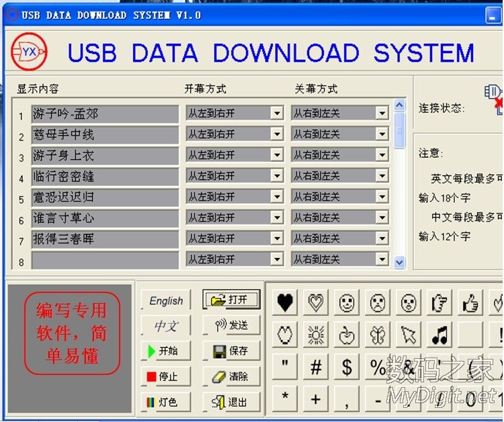The height and width of the screenshot is (422, 504).
Task: Insert the sad face symbol
Action: [378, 302]
